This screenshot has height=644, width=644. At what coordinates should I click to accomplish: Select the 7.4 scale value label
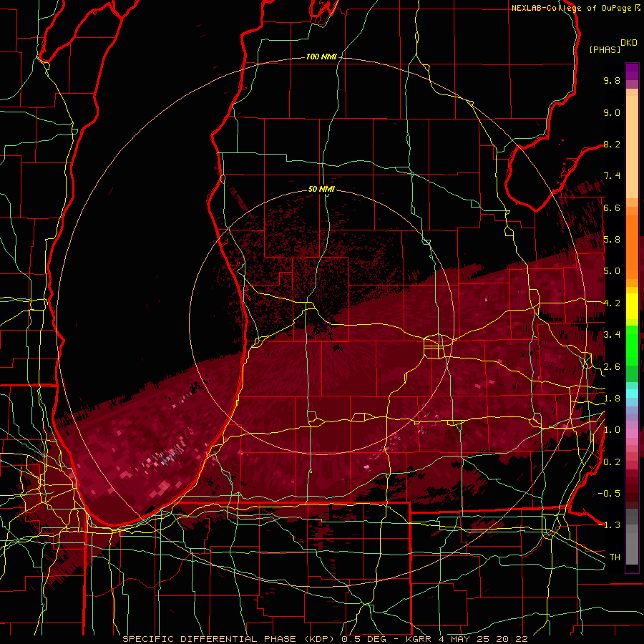612,176
